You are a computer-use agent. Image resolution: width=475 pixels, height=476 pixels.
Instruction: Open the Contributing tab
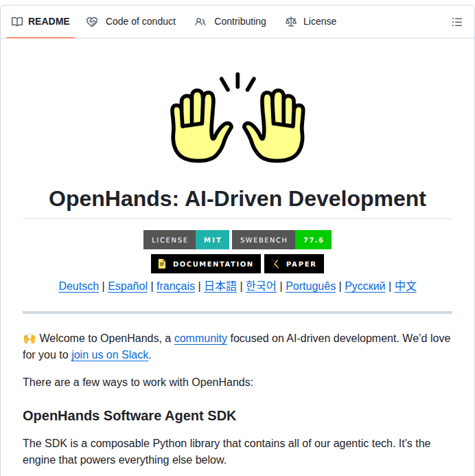tap(231, 21)
